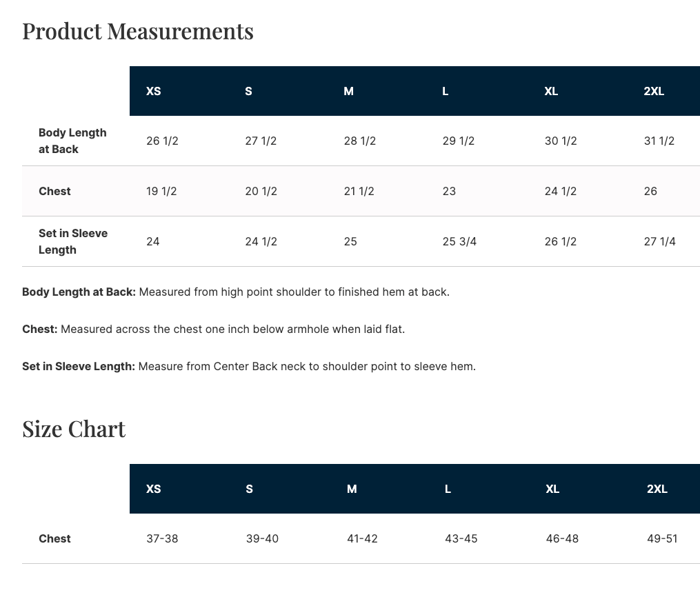
Task: Click the bold 'Body Length at Back:' definition term
Action: click(x=79, y=292)
